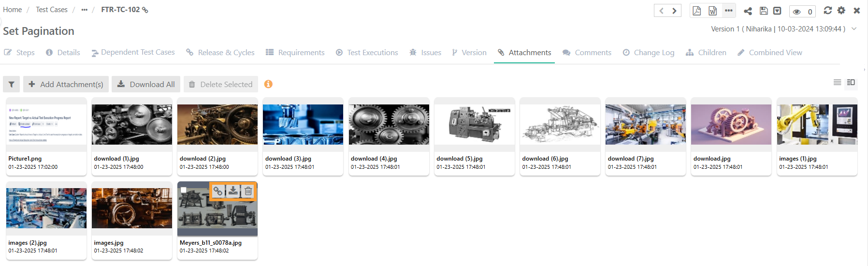Open images (2).jpg thumbnail
The width and height of the screenshot is (868, 266).
[46, 208]
